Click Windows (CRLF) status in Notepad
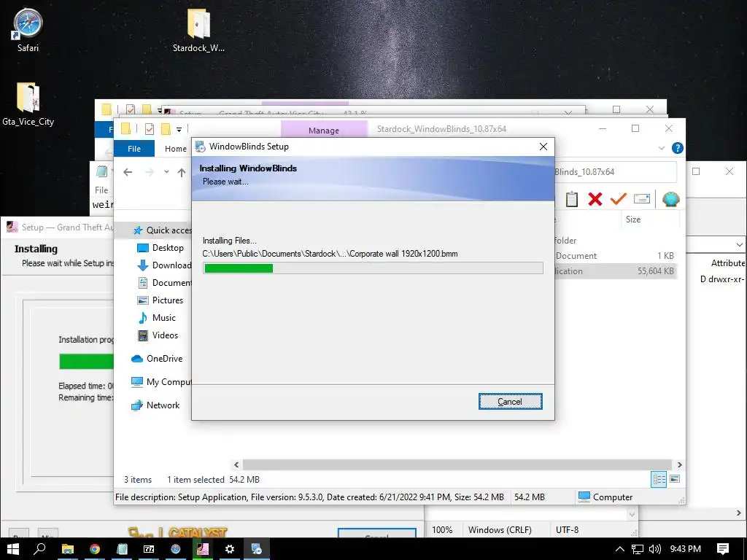The height and width of the screenshot is (560, 747). (500, 530)
